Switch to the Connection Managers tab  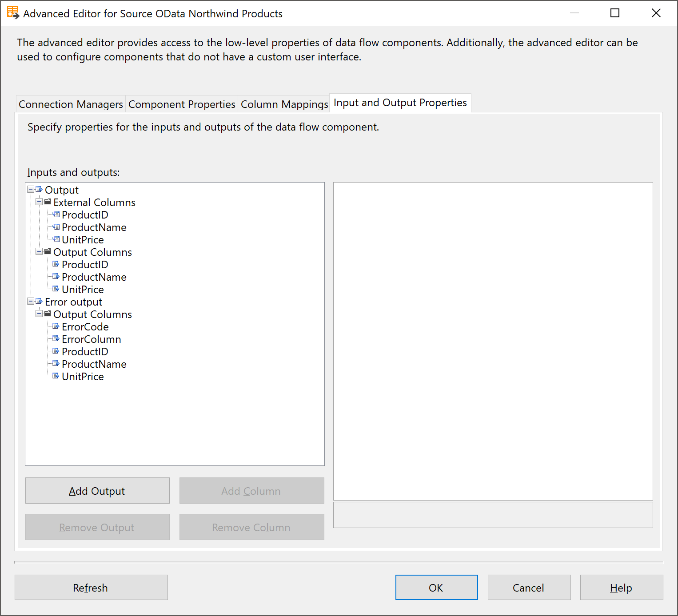coord(71,104)
